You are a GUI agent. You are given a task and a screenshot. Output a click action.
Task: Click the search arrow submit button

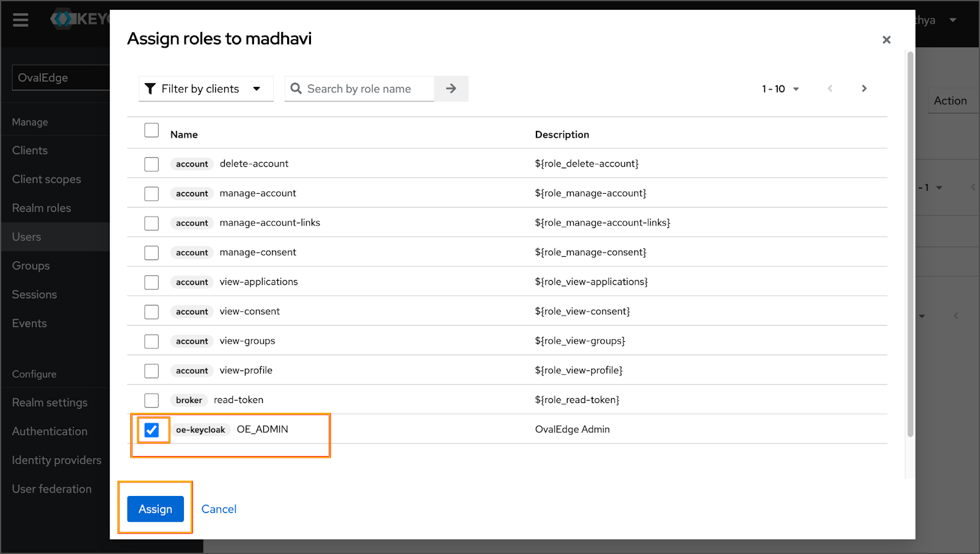click(451, 89)
